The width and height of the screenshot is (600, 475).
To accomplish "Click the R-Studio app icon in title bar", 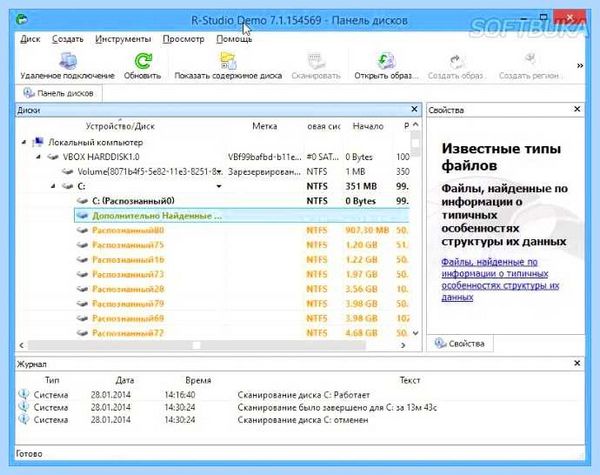I will coord(22,19).
